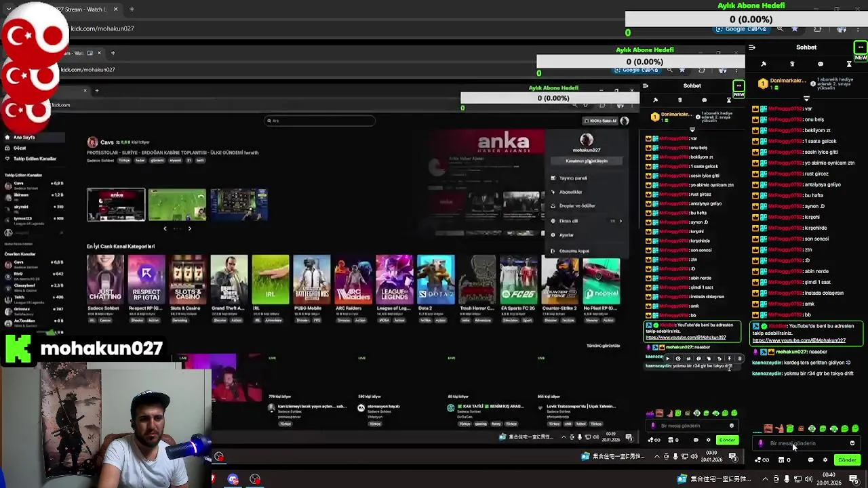The image size is (868, 488).
Task: Open lymos123 channel in followed list
Action: click(x=34, y=220)
